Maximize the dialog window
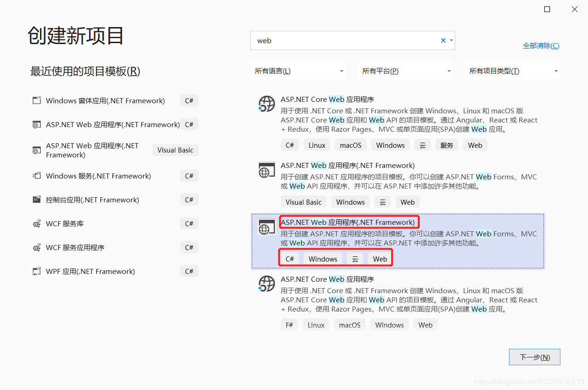Viewport: 588px width, 390px height. click(547, 9)
